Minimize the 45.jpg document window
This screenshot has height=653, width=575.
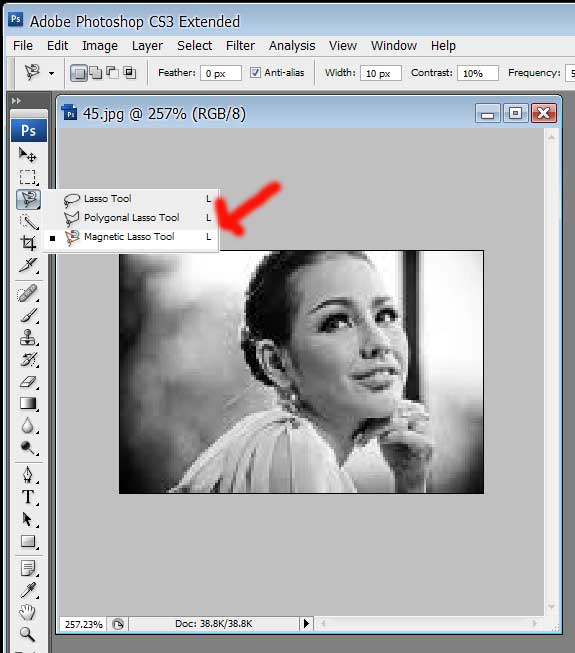tap(488, 113)
